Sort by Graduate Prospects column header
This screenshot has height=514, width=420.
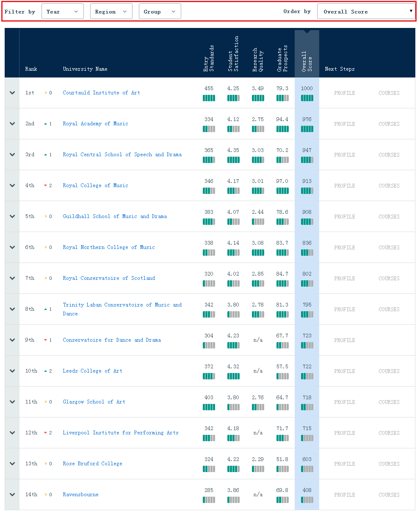pos(282,58)
